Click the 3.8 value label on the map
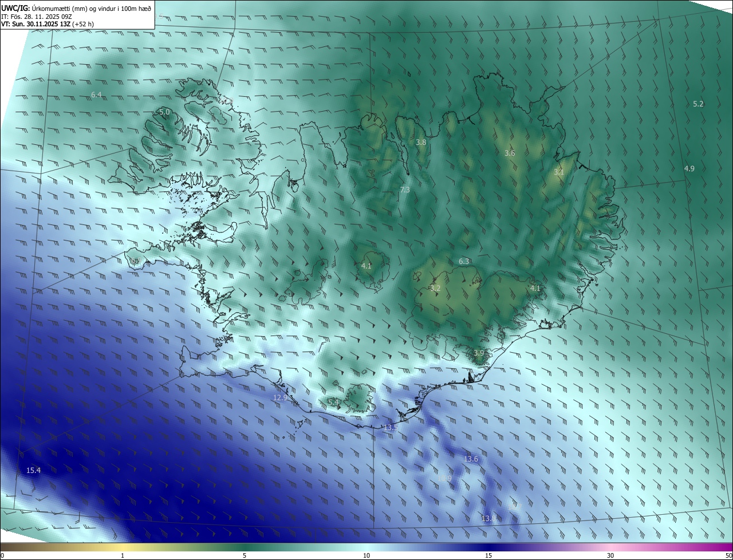 point(421,142)
